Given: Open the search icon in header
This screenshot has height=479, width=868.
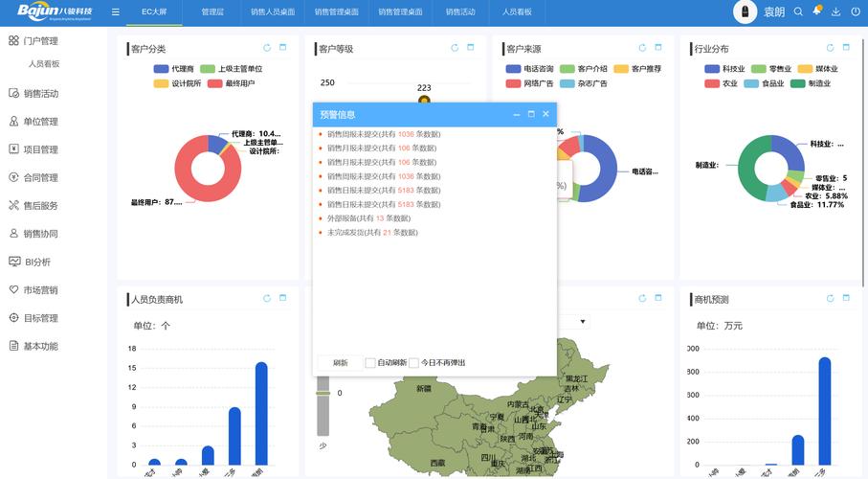Looking at the screenshot, I should point(797,11).
